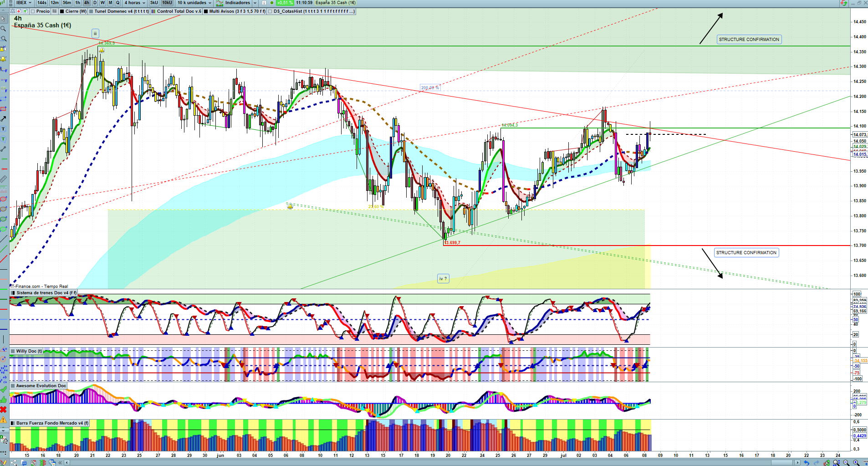Select the black T text tool
Screen dimensions: 868x466
point(3,129)
